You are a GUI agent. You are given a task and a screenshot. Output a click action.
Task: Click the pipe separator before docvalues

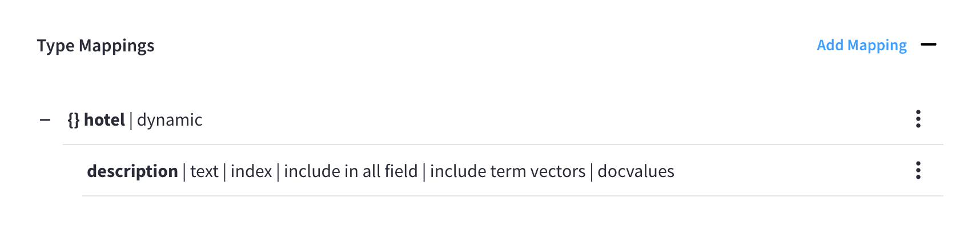click(592, 171)
